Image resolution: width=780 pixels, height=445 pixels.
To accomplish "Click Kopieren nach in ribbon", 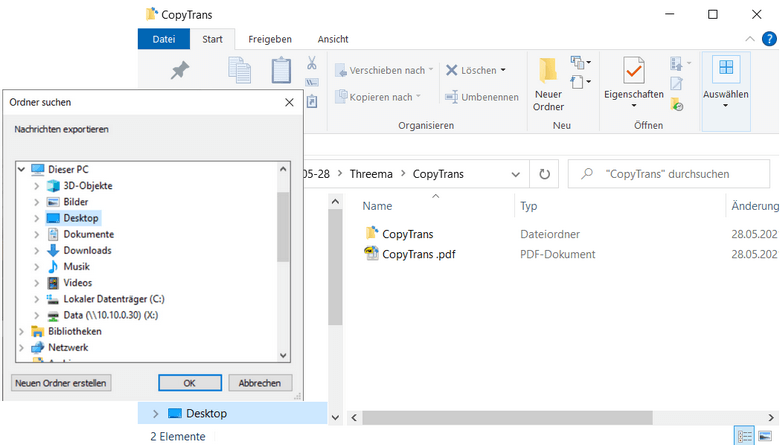I will click(x=378, y=97).
